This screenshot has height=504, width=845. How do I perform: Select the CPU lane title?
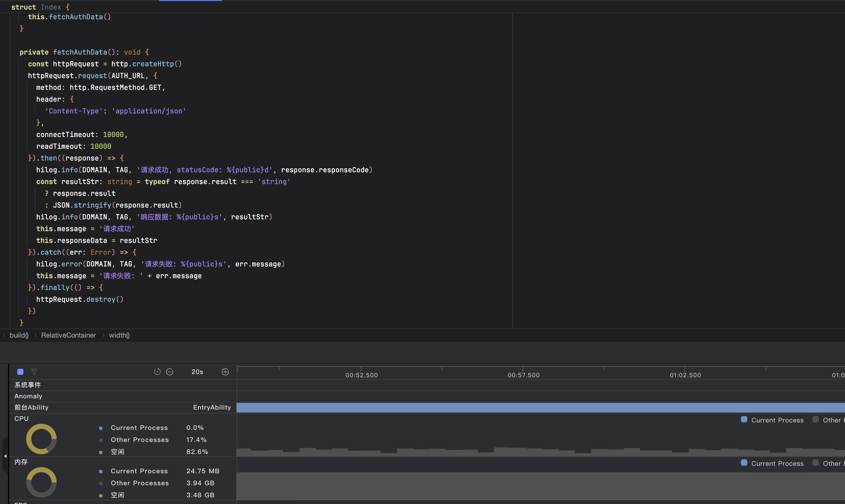click(x=21, y=418)
